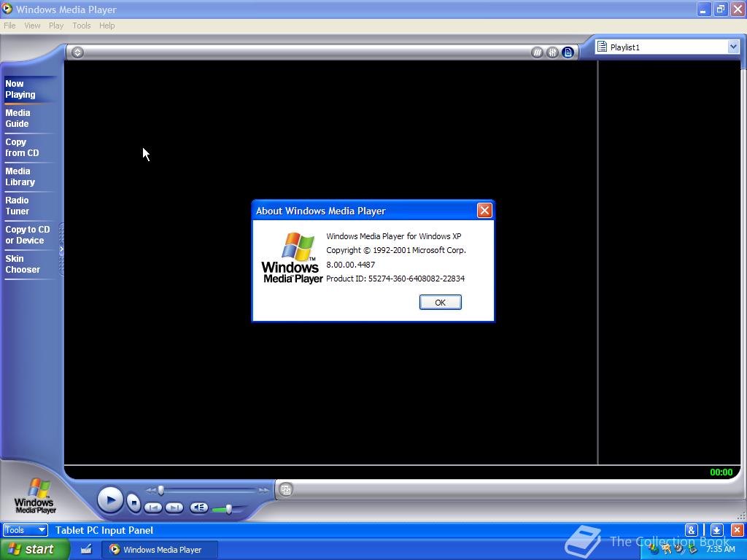Restore down the Windows Media Player window
747x560 pixels.
click(720, 9)
